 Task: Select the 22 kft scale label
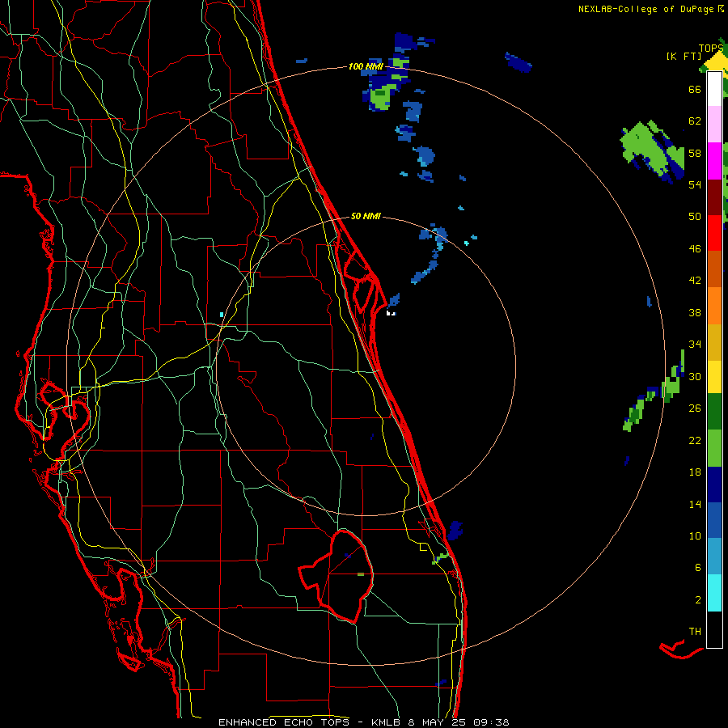point(695,440)
